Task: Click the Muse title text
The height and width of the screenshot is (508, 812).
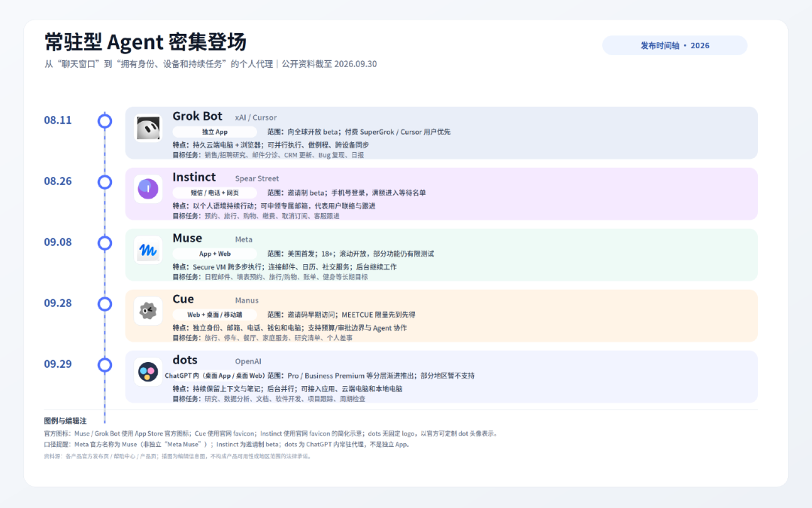Action: [187, 238]
